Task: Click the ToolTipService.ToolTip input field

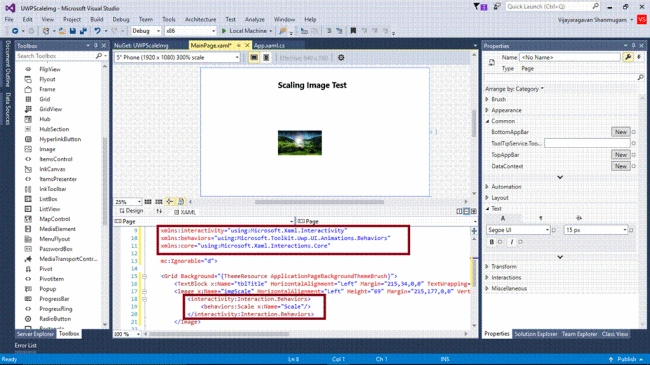Action: click(587, 143)
